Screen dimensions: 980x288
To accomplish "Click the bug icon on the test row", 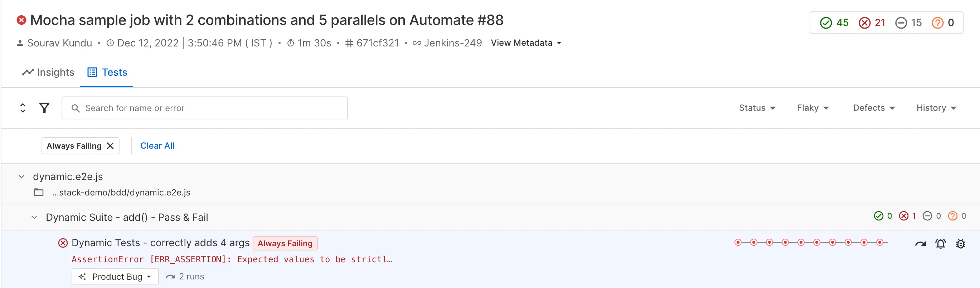I will [x=961, y=244].
